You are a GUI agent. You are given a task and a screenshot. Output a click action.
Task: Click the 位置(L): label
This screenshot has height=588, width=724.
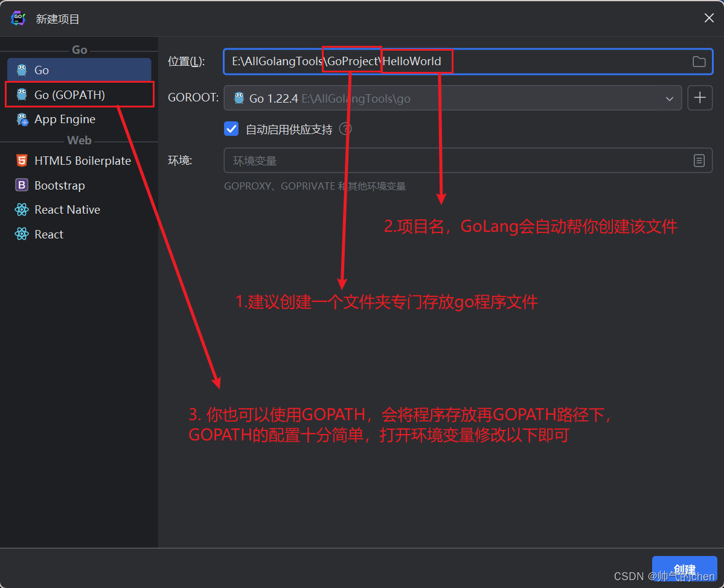(187, 62)
